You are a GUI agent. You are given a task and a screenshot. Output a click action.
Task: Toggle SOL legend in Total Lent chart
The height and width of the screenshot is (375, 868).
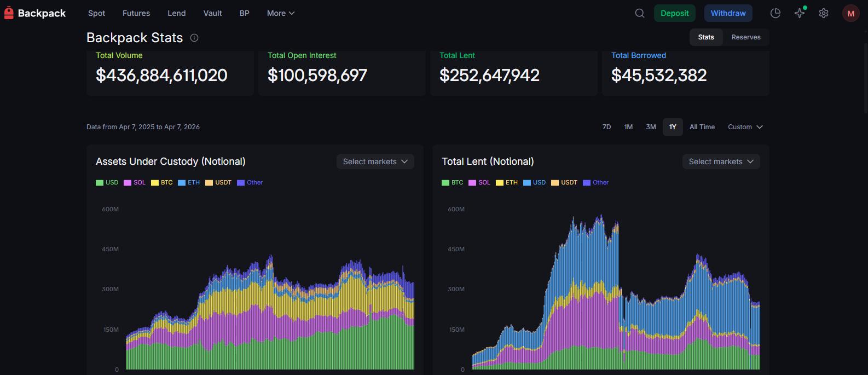[479, 182]
